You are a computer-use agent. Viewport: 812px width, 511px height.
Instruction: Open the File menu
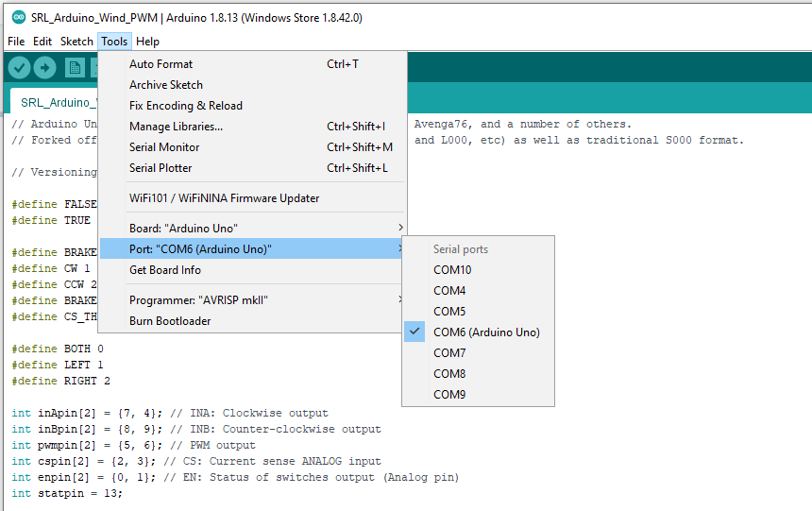(x=16, y=42)
